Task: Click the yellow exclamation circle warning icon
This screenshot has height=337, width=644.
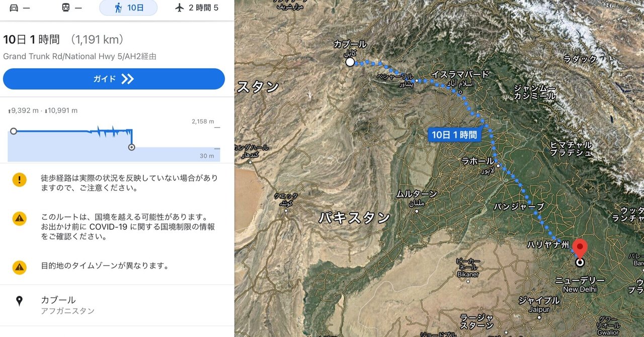Action: pos(20,180)
